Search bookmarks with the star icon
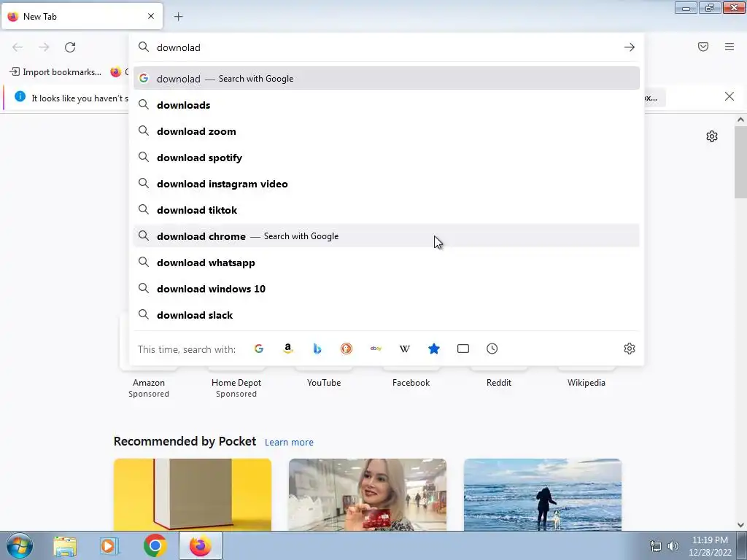The height and width of the screenshot is (560, 747). point(433,349)
